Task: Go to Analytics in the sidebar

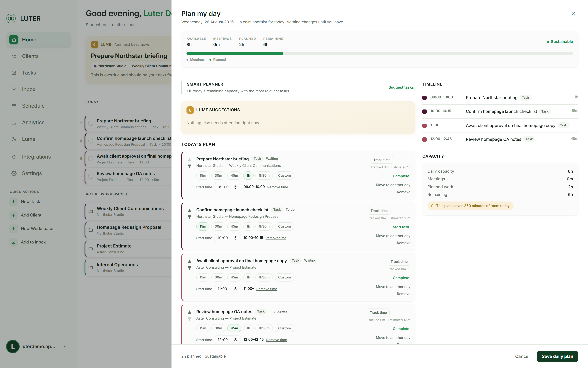Action: (39, 122)
